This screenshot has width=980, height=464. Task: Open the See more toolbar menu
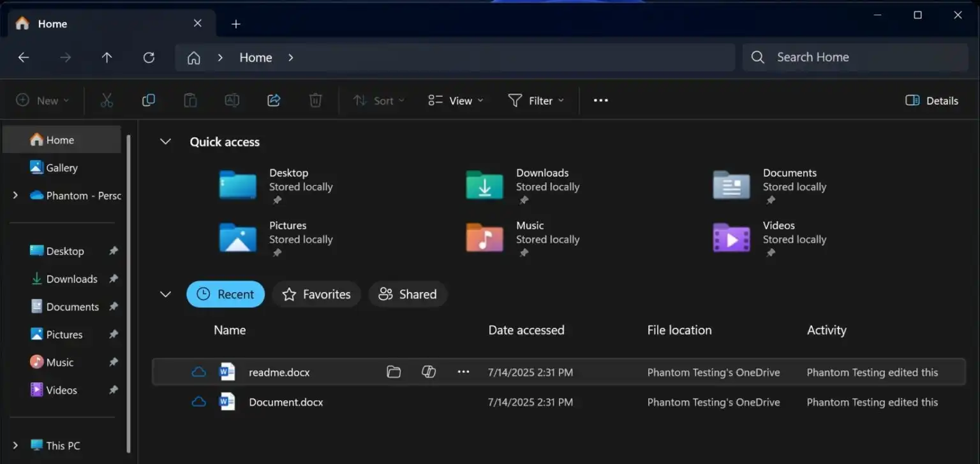pyautogui.click(x=600, y=100)
